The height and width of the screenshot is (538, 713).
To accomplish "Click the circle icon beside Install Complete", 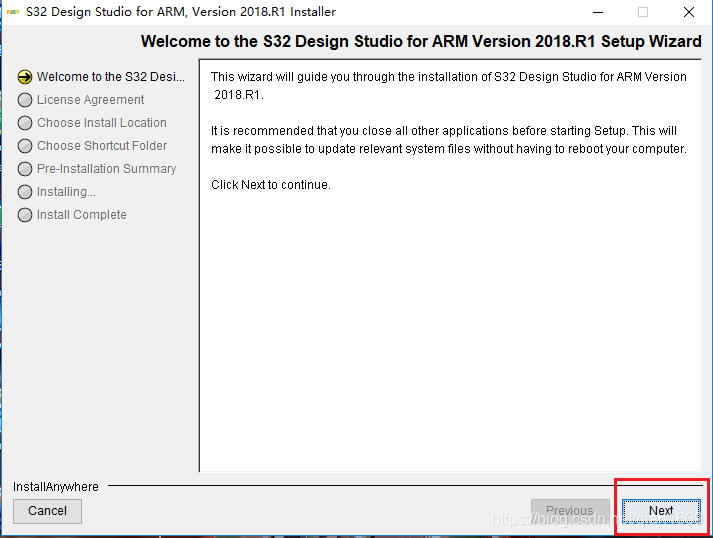I will tap(25, 215).
